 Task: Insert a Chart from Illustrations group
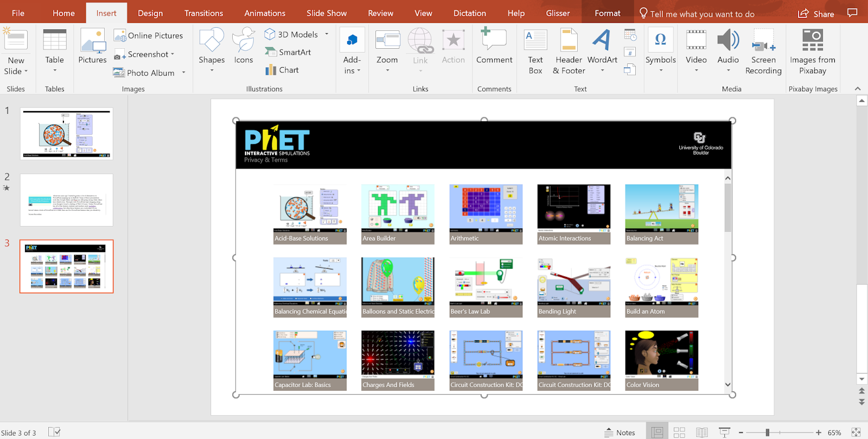tap(282, 70)
